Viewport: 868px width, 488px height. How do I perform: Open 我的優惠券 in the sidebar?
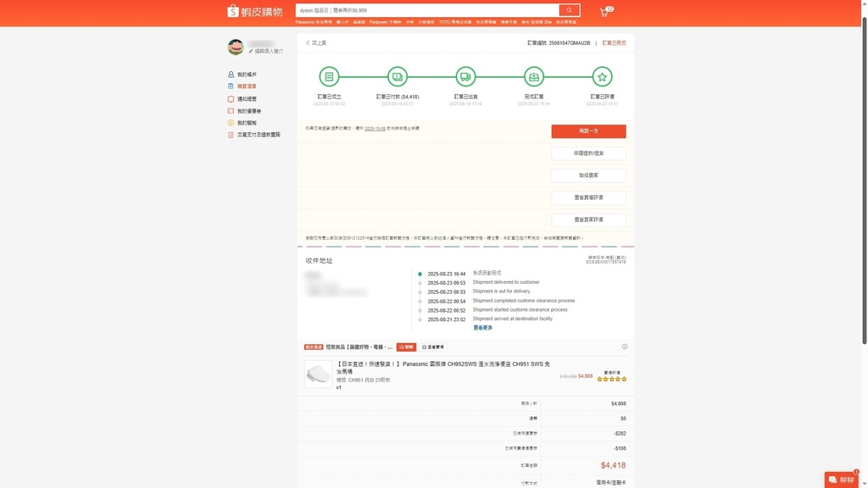pyautogui.click(x=249, y=111)
